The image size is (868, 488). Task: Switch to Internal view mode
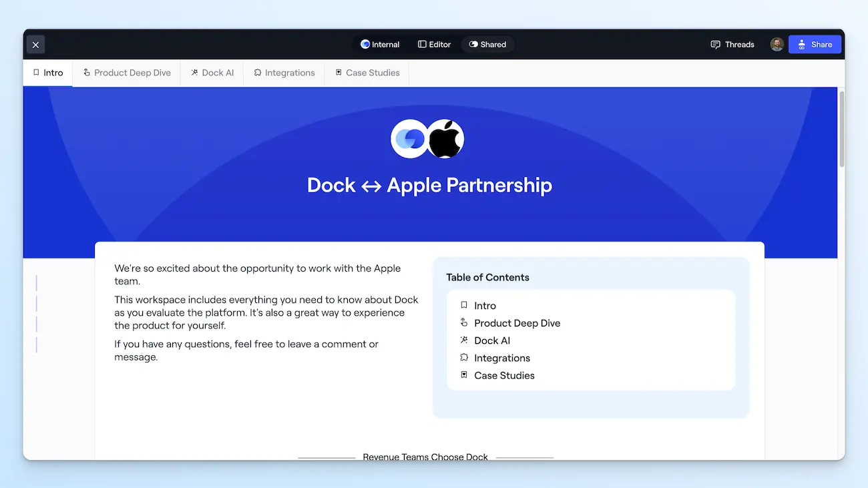[380, 45]
